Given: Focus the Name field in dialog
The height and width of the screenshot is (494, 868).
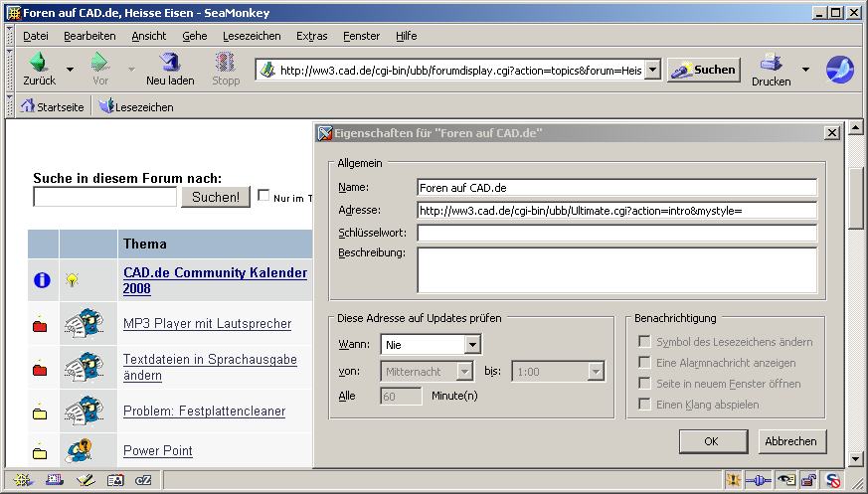Looking at the screenshot, I should coord(617,188).
